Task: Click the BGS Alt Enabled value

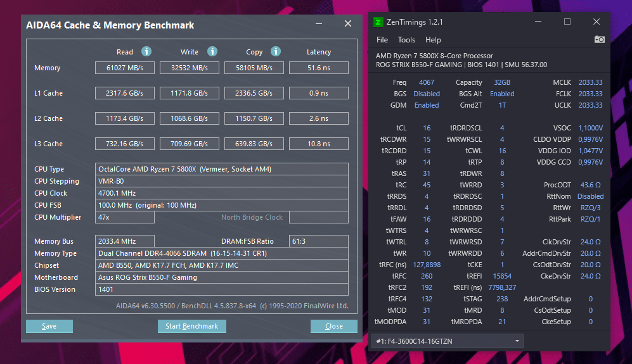Action: [502, 94]
